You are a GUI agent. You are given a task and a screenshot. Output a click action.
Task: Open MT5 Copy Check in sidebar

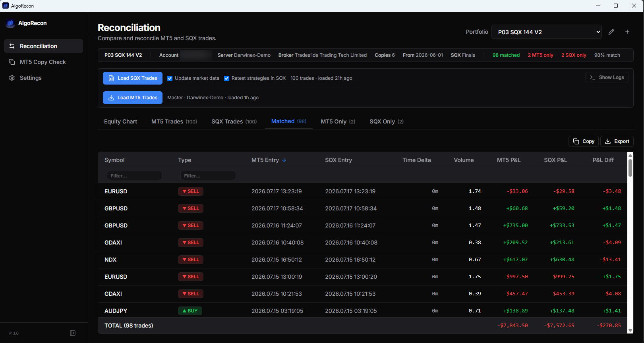[43, 62]
